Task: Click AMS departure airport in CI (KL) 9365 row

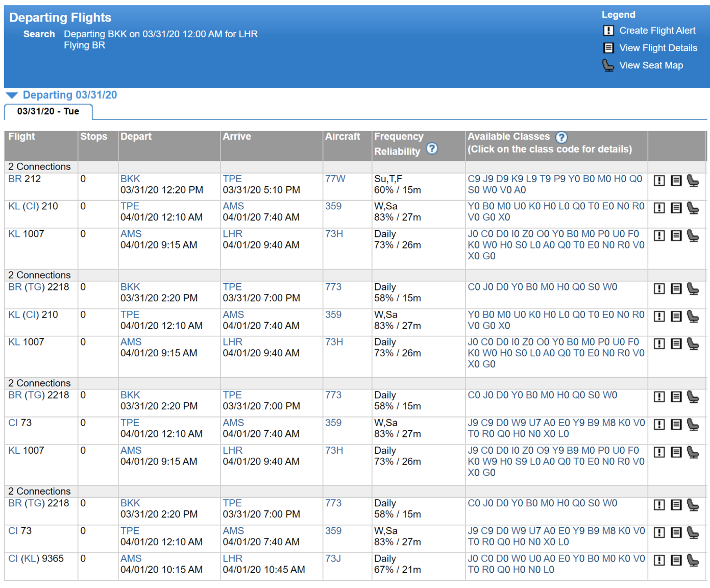Action: [x=131, y=559]
